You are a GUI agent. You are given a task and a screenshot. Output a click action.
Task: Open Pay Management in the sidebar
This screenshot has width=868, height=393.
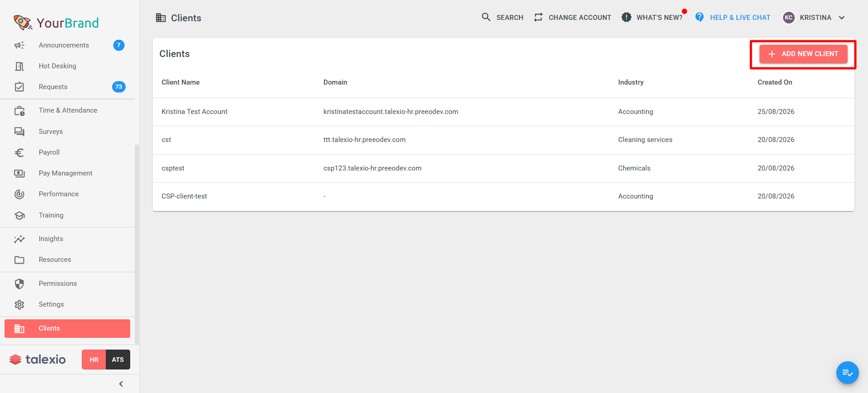(x=67, y=173)
